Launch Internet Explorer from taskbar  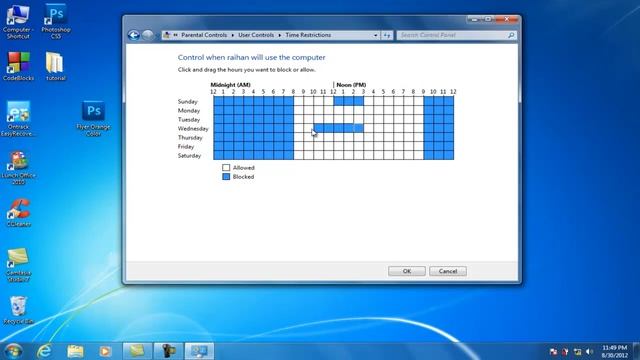coord(44,351)
